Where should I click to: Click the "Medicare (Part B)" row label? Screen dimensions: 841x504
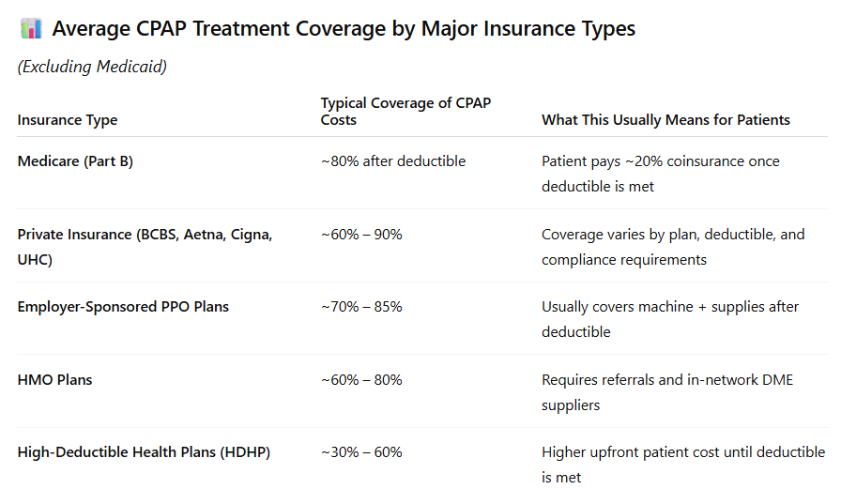(x=75, y=161)
